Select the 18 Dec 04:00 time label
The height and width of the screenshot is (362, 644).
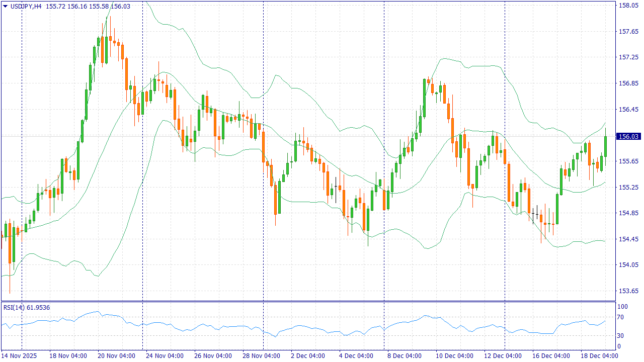[599, 355]
